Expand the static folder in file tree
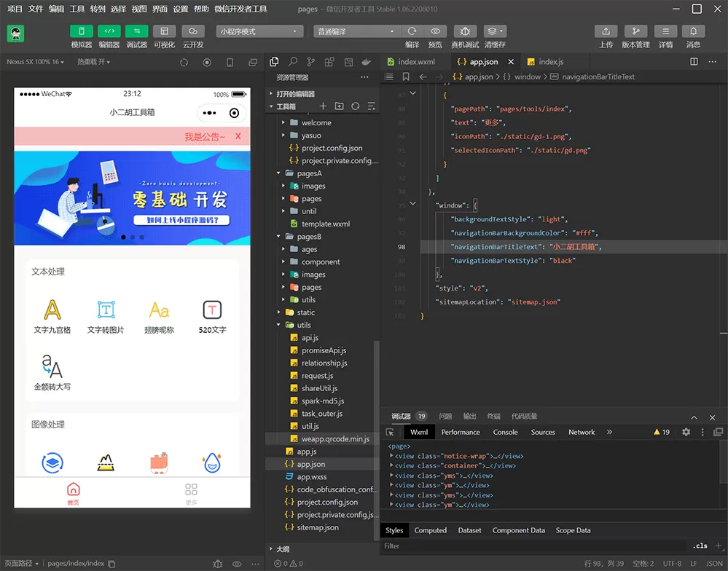 pos(305,312)
